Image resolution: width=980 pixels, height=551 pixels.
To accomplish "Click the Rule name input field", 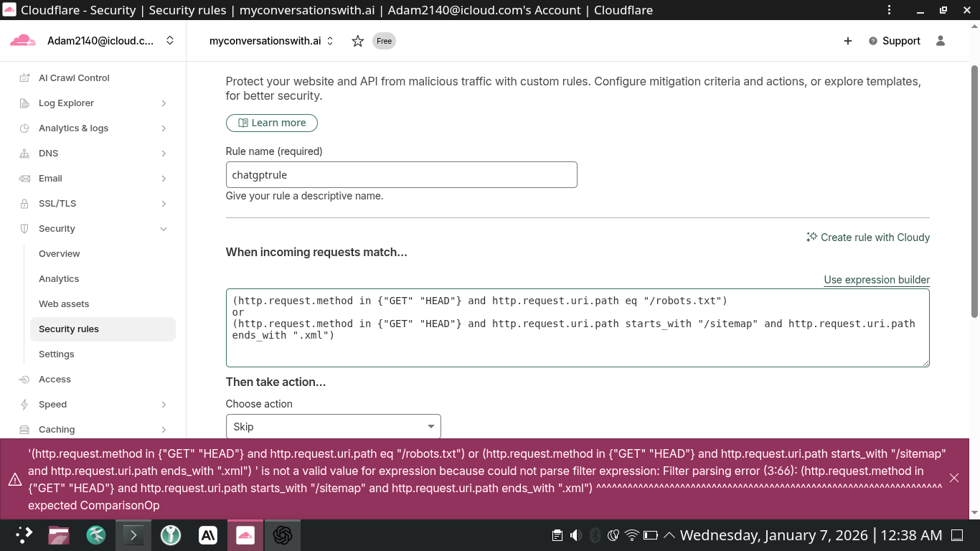I will [401, 175].
